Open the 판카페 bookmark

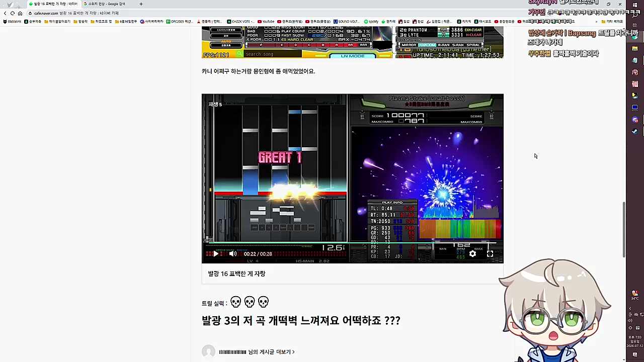[388, 22]
